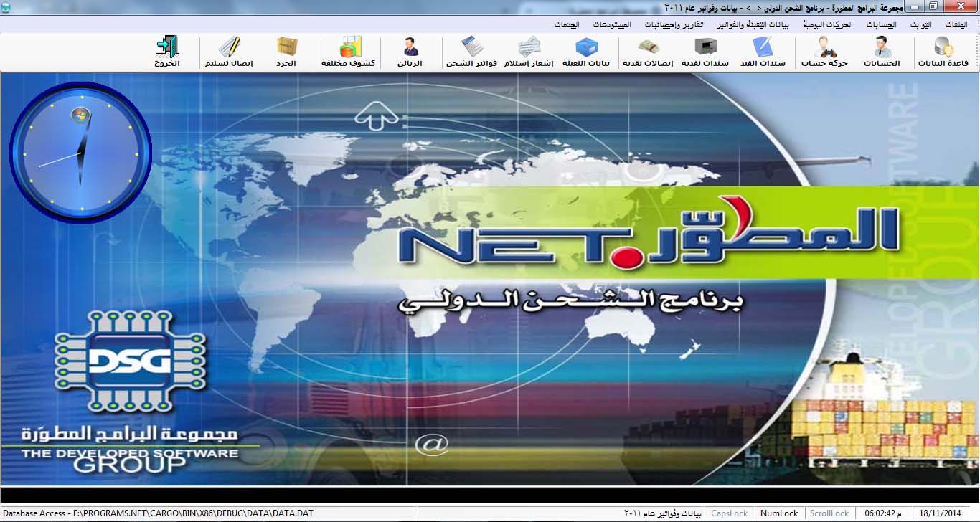Open بيانات التعبئة packing data box icon
The height and width of the screenshot is (522, 980).
(587, 52)
